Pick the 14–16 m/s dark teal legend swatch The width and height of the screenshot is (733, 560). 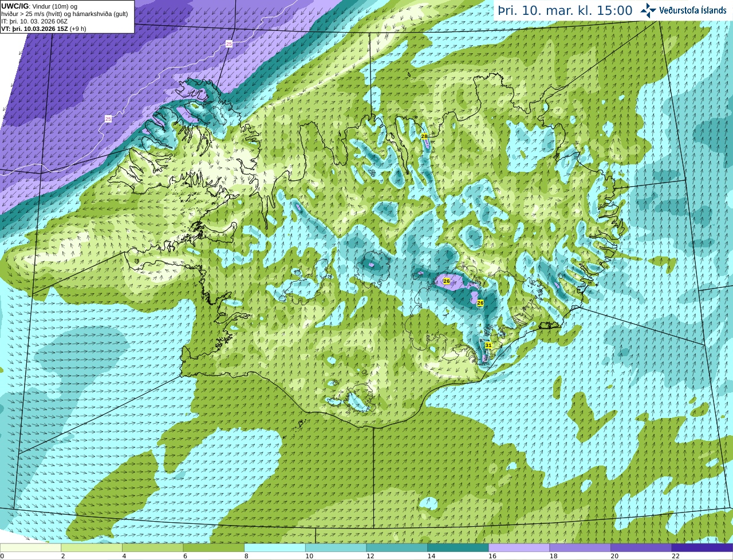458,547
